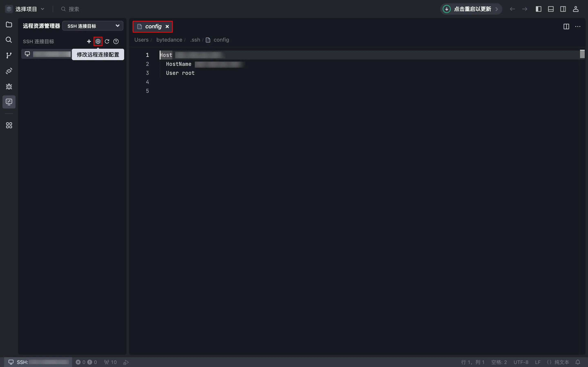
Task: Toggle the right sidebar layout
Action: click(563, 9)
